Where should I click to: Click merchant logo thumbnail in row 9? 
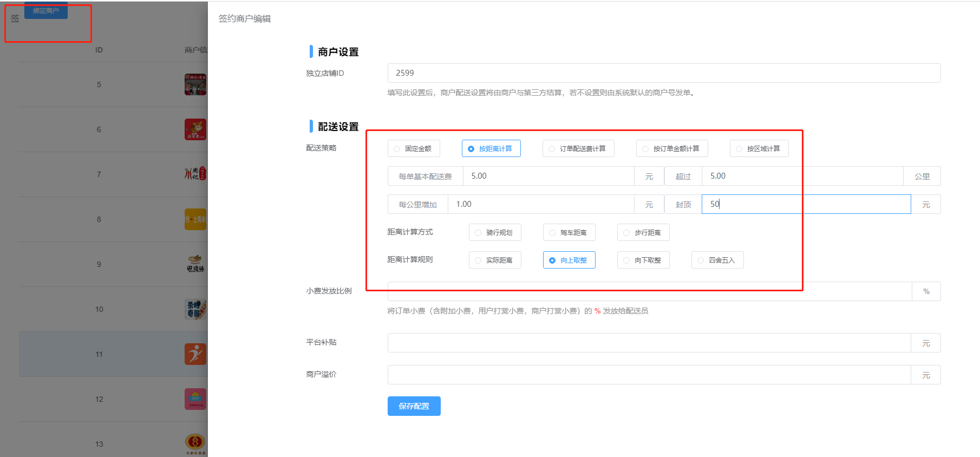pos(195,264)
